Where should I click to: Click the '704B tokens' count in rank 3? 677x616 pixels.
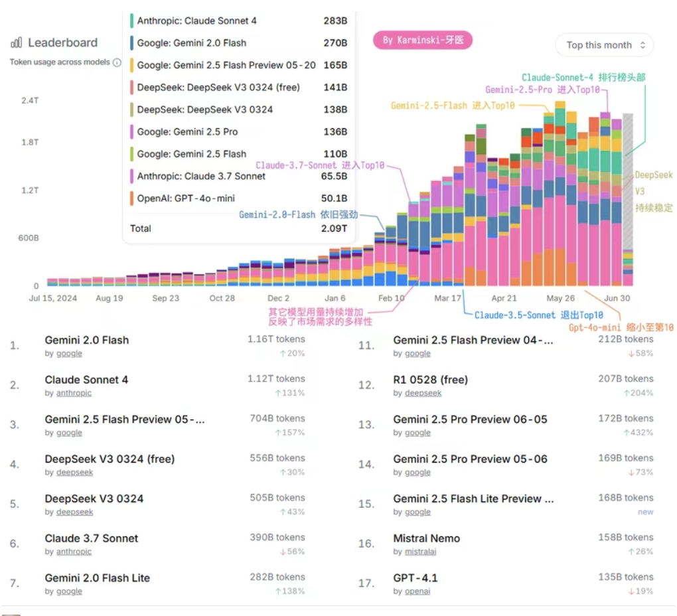277,419
